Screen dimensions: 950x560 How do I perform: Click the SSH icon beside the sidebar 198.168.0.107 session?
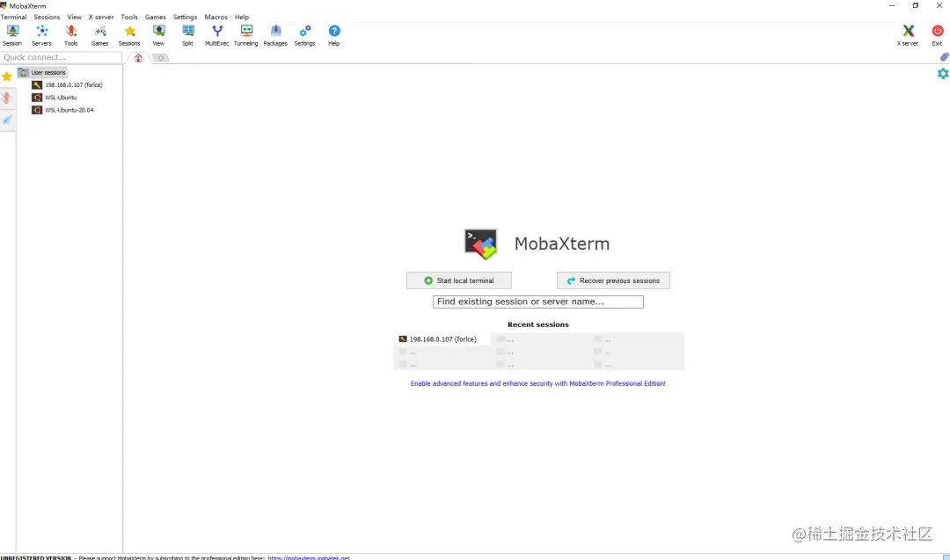coord(37,84)
